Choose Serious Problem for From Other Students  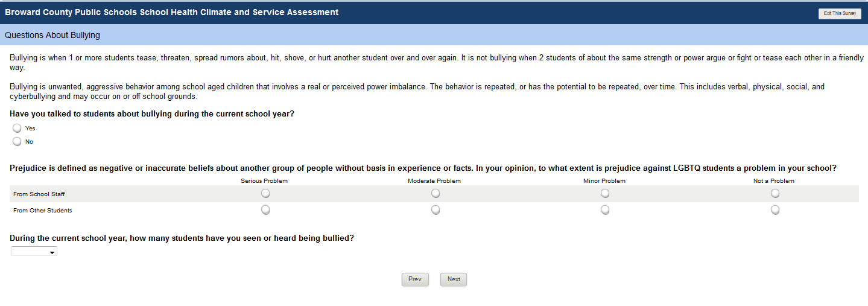click(x=265, y=210)
